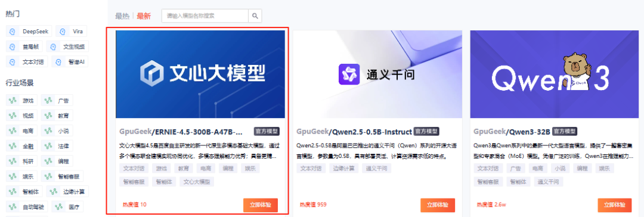
Task: Filter by the 医疗 industry scenario
Action: (68, 207)
